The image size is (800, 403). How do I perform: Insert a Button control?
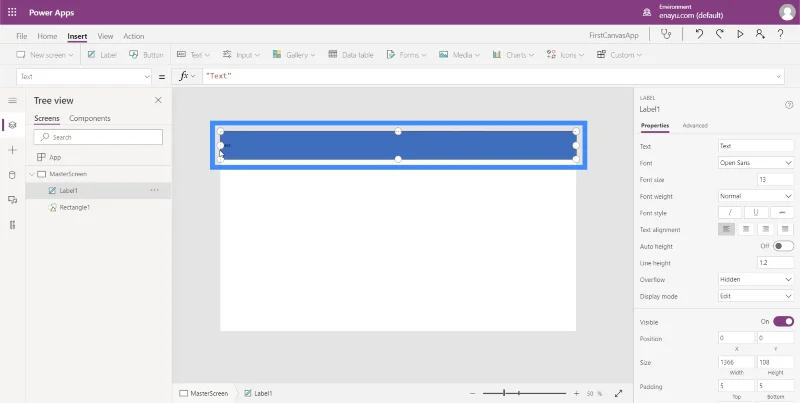pos(146,55)
